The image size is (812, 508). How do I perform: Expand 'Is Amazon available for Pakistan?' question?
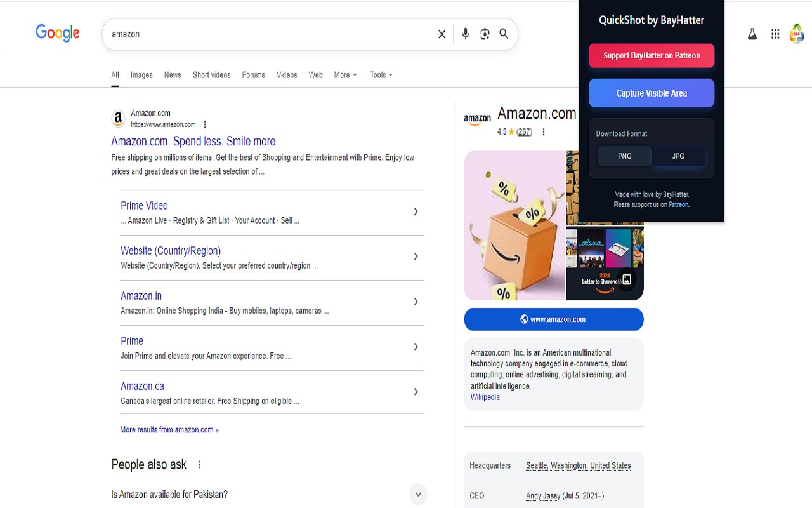[x=418, y=495]
